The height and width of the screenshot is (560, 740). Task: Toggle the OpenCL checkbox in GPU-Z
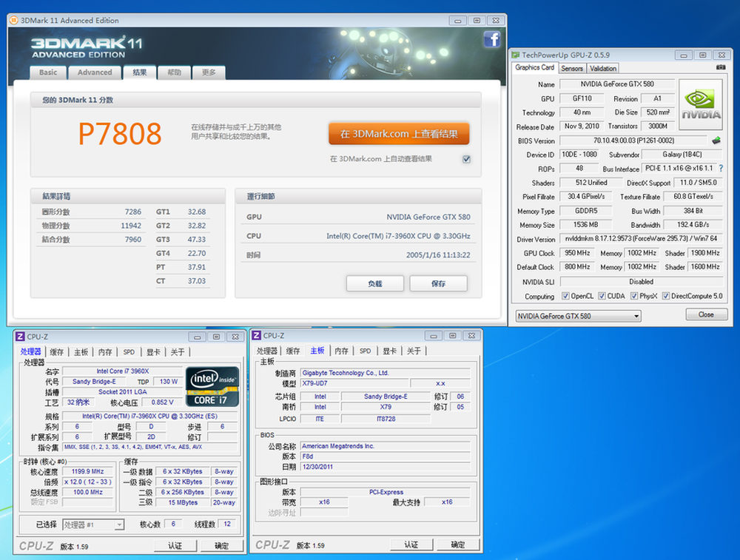point(565,296)
